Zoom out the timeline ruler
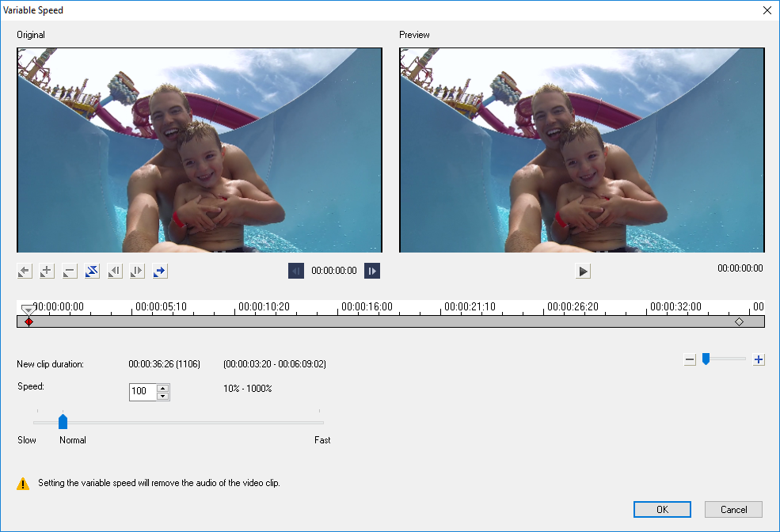Screen dimensions: 780x532 [x=690, y=359]
